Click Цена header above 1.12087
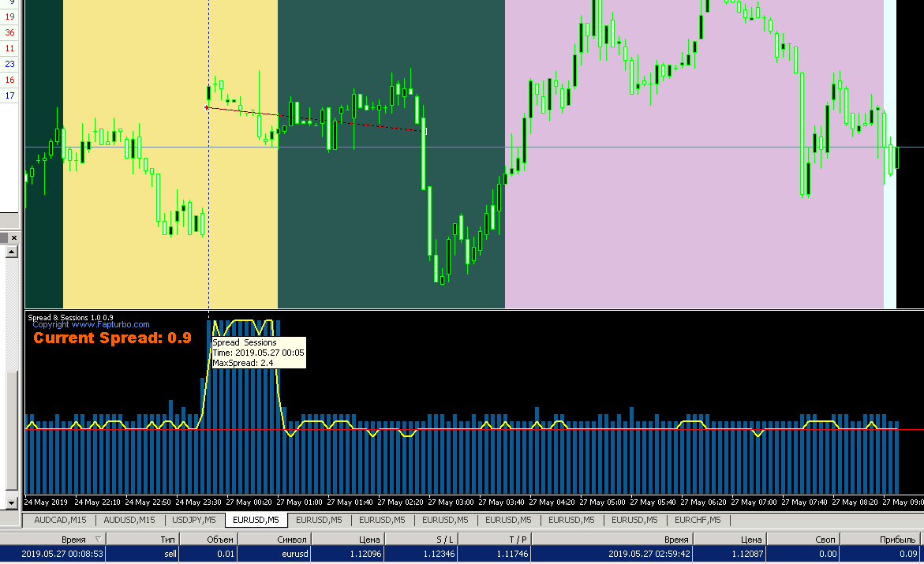This screenshot has width=924, height=564. 729,540
